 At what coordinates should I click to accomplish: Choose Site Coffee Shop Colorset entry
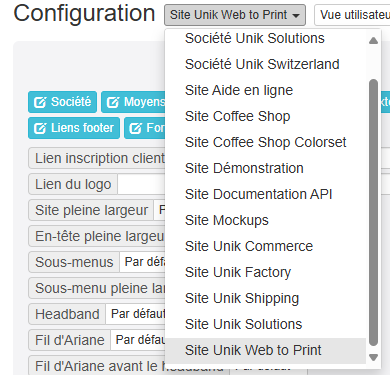(x=266, y=142)
